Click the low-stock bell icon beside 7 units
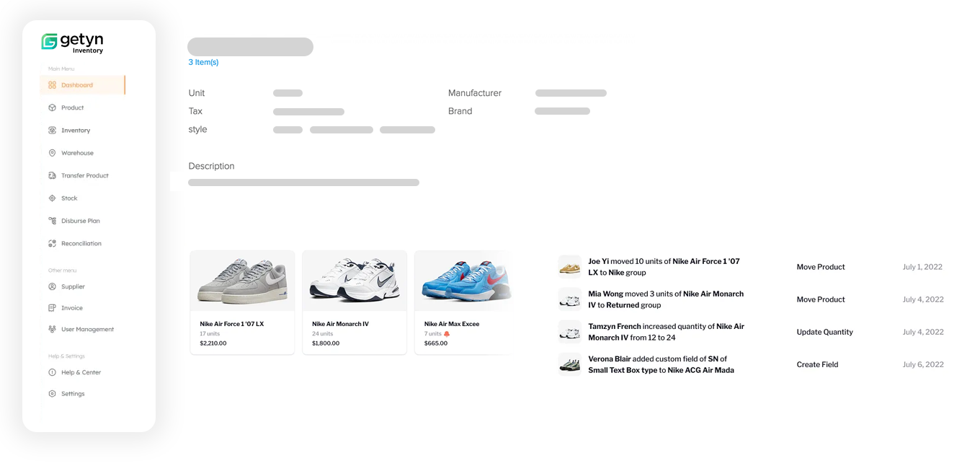Screen dimensions: 980x466 (447, 334)
